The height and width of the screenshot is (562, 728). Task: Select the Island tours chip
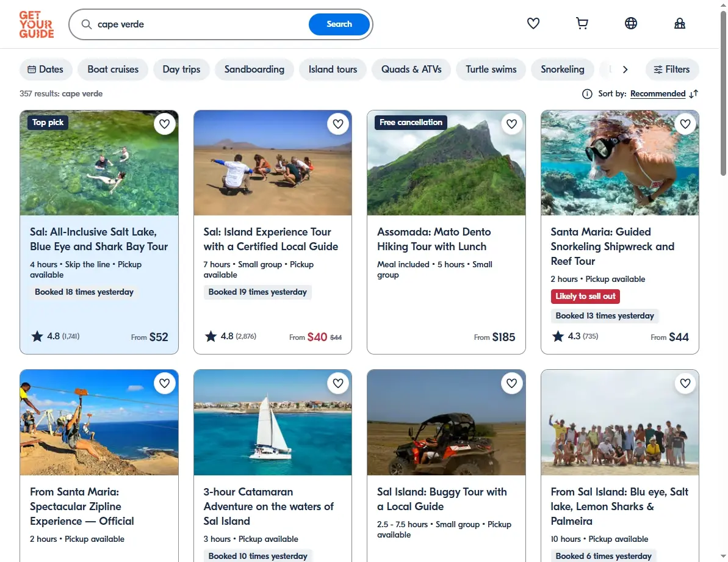[333, 70]
